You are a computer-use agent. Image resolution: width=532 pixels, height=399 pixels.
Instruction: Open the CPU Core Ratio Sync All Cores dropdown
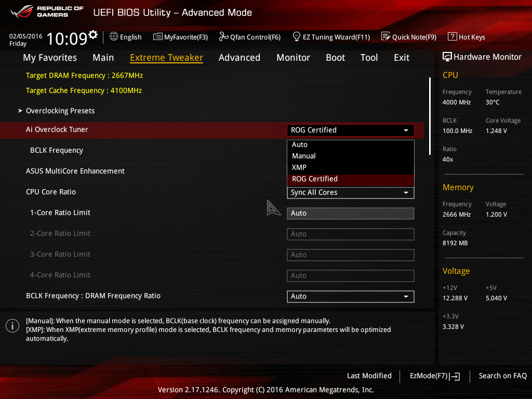[x=351, y=193]
